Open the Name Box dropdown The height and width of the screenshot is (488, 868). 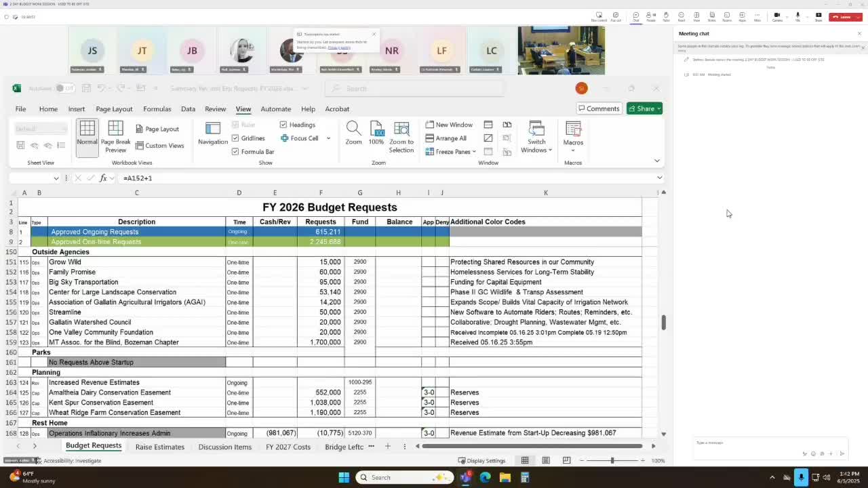coord(56,178)
